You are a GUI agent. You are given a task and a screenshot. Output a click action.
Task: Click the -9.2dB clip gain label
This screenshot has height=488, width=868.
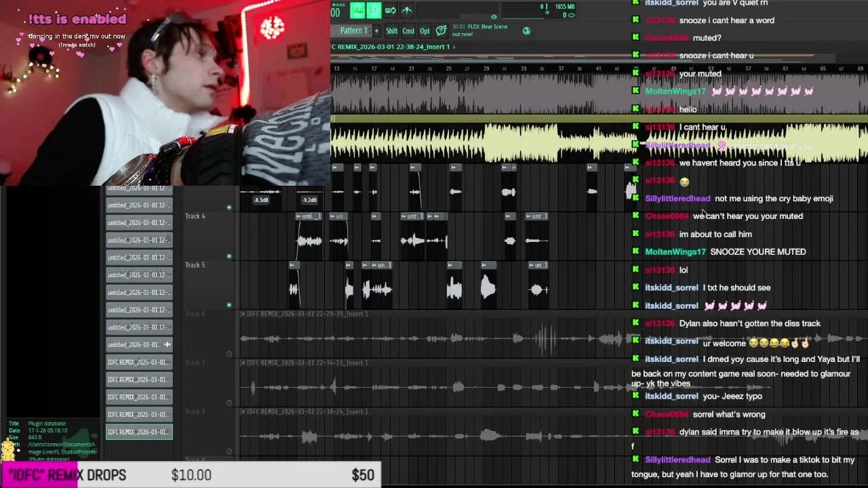(x=309, y=200)
